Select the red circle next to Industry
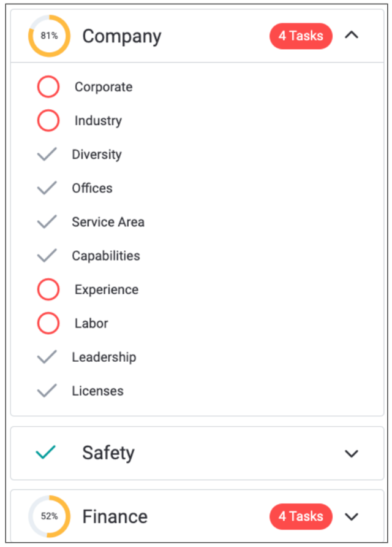This screenshot has height=547, width=392. tap(48, 121)
